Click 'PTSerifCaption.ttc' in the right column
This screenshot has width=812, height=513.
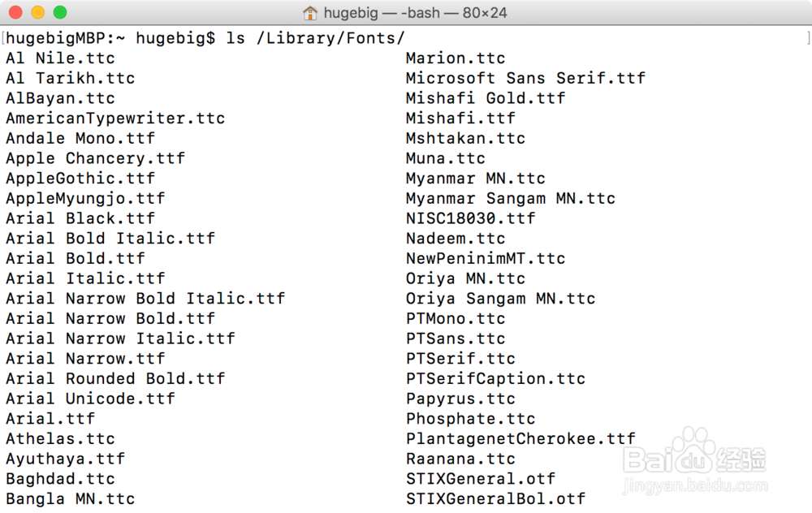click(495, 378)
